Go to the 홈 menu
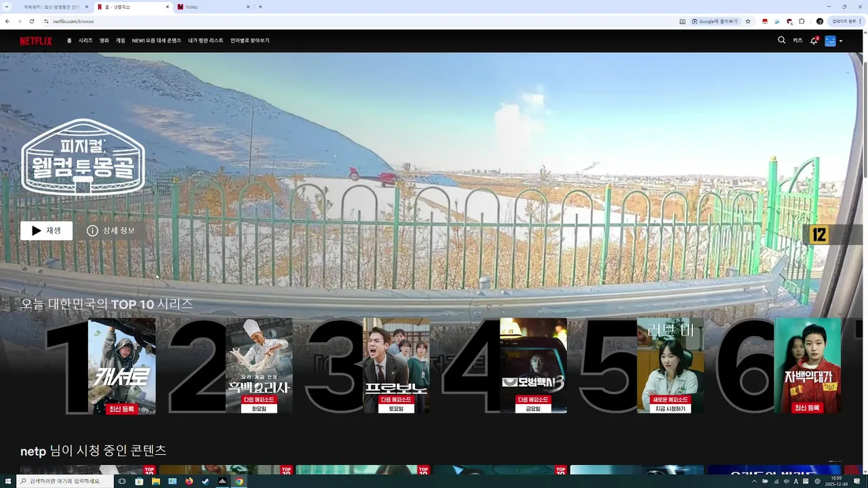The image size is (868, 488). point(69,41)
